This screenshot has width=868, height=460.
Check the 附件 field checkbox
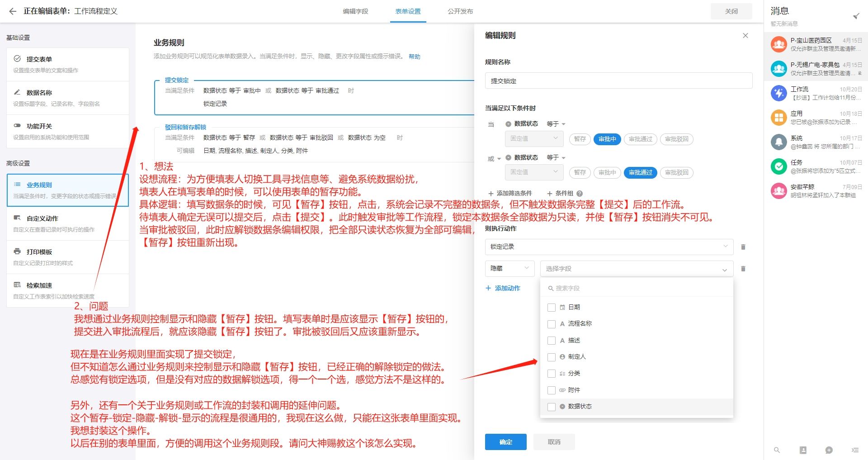[x=551, y=390]
